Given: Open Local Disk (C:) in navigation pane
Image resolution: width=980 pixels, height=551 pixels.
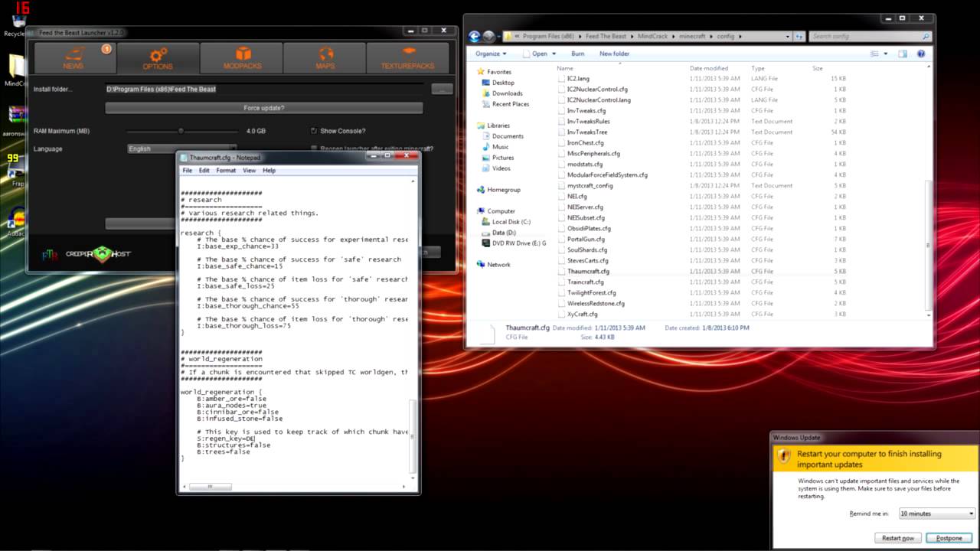Looking at the screenshot, I should pos(511,222).
